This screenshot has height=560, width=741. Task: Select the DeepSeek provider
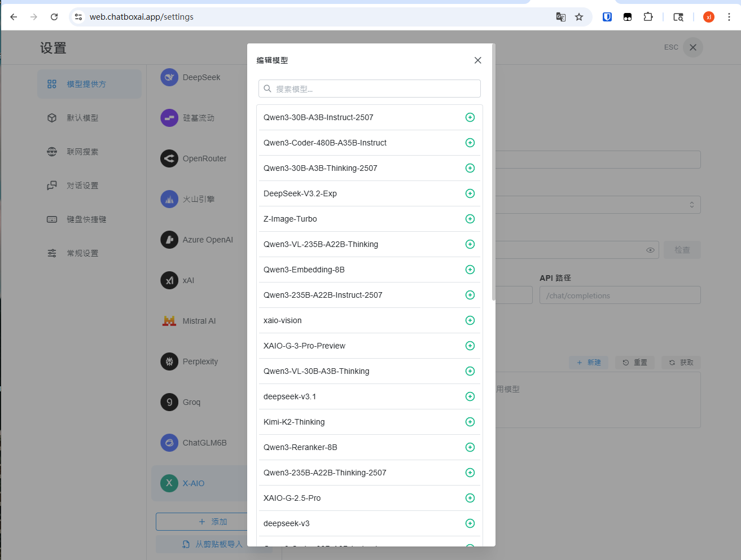[199, 77]
